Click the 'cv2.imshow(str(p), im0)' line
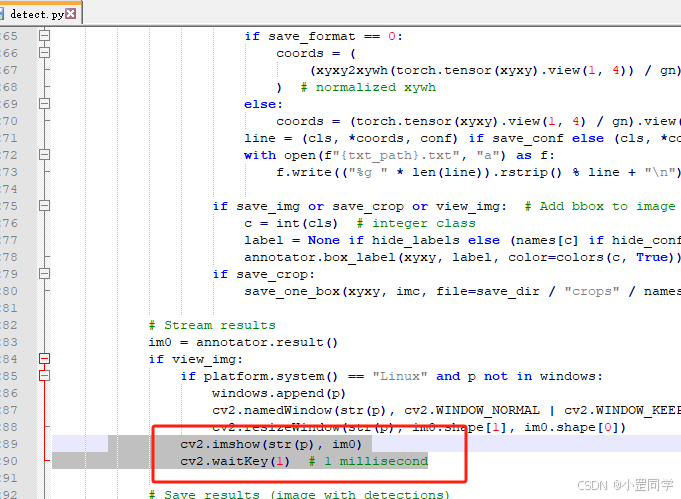Viewport: 681px width, 499px height. pos(271,444)
